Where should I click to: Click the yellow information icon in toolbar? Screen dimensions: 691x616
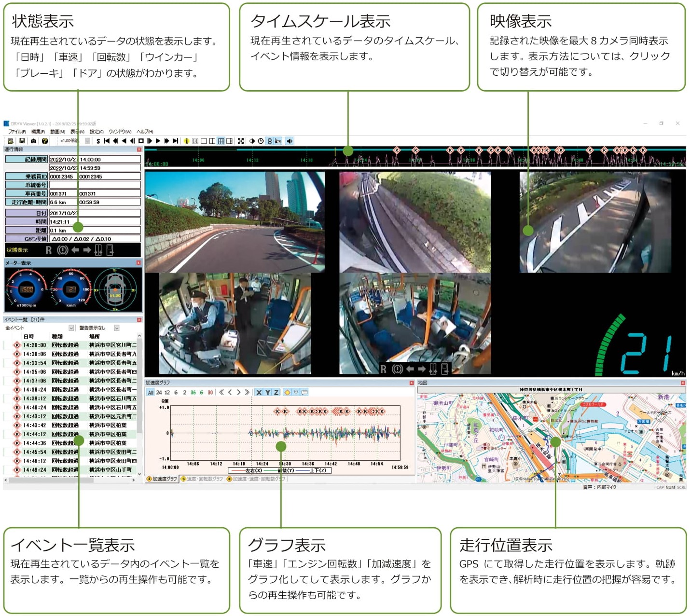186,141
